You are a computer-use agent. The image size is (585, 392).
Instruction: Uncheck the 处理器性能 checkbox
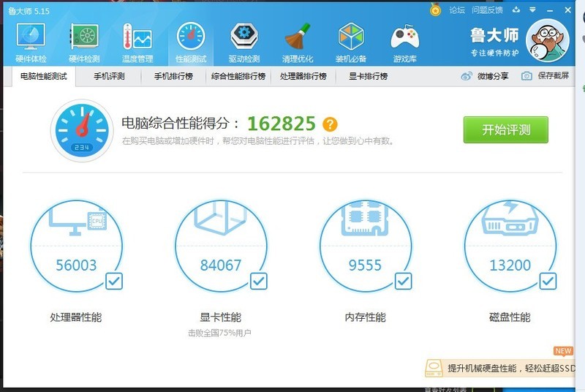tap(114, 282)
